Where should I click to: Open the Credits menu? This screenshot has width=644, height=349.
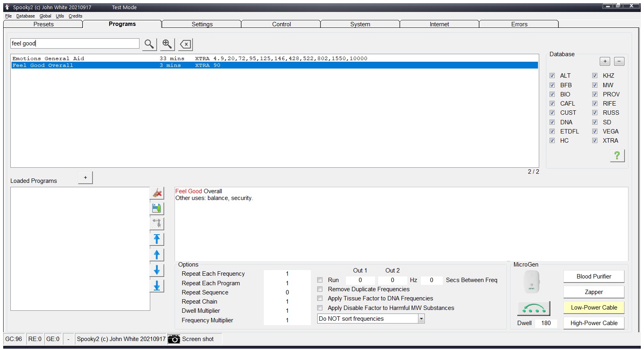tap(75, 16)
